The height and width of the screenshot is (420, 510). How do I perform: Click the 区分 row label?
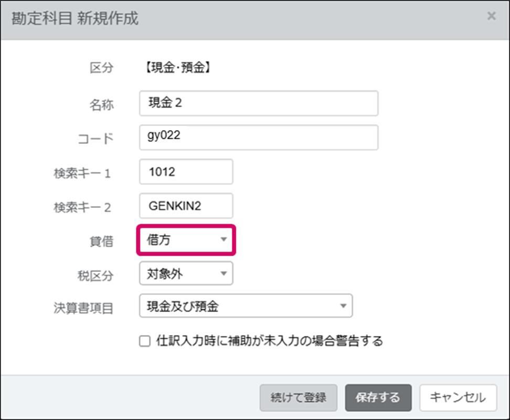pyautogui.click(x=101, y=68)
